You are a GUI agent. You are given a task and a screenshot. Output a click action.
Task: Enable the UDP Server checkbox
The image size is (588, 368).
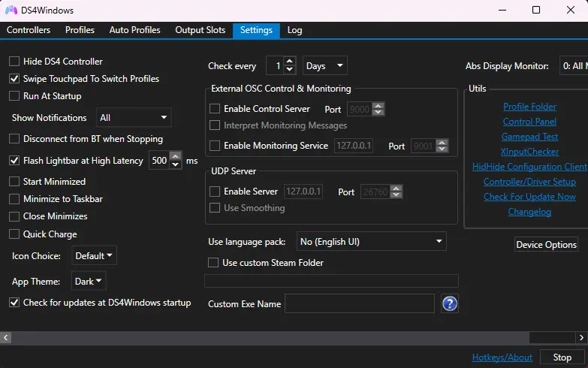tap(215, 191)
